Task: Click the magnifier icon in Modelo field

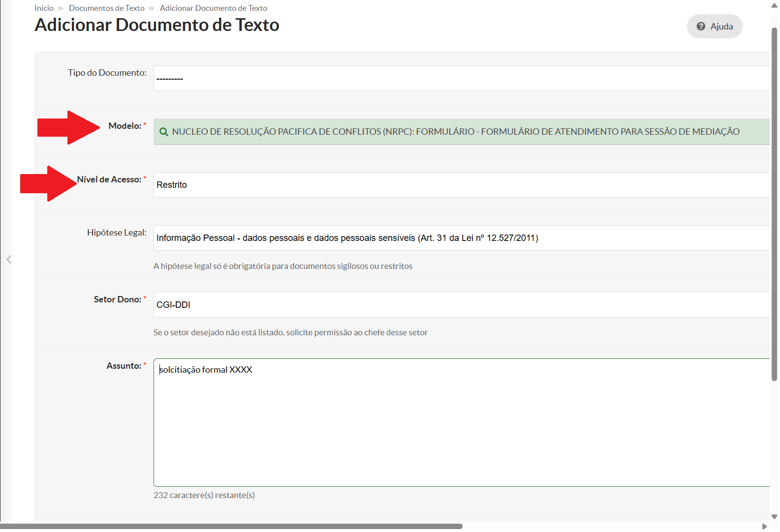Action: [x=164, y=132]
